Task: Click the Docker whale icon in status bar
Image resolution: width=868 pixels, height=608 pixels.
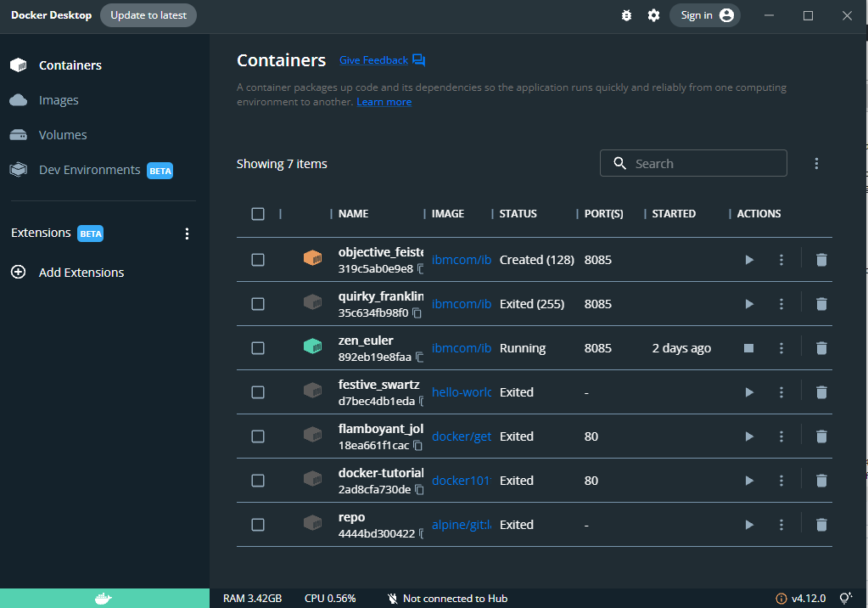Action: 104,598
